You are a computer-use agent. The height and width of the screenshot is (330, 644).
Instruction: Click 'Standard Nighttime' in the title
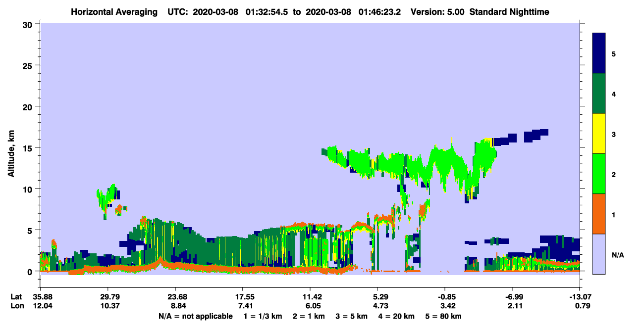(x=509, y=11)
